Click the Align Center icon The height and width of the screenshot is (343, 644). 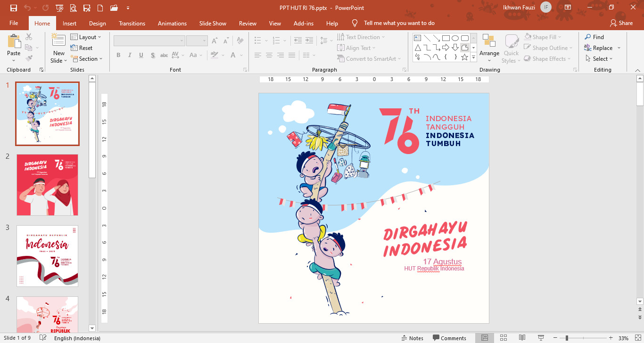pyautogui.click(x=269, y=55)
